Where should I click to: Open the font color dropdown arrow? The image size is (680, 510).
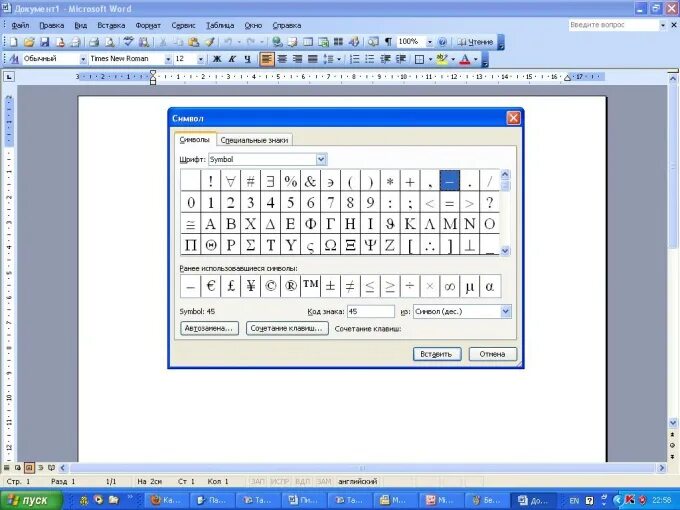476,59
